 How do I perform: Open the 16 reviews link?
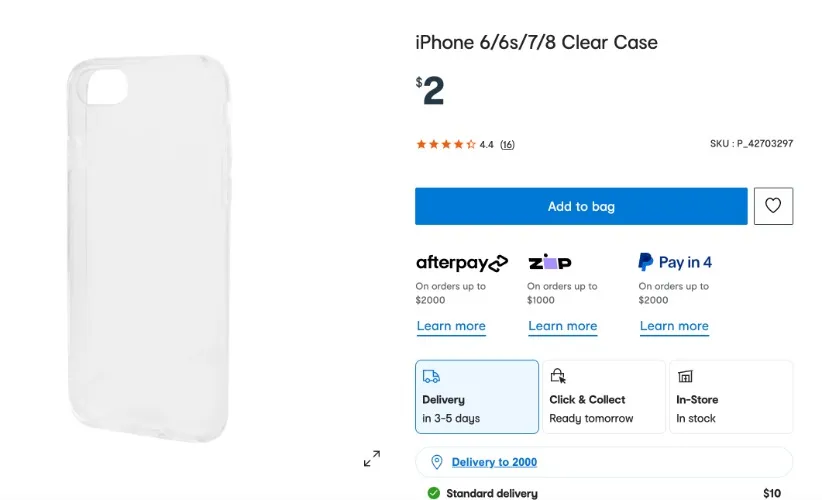click(507, 145)
